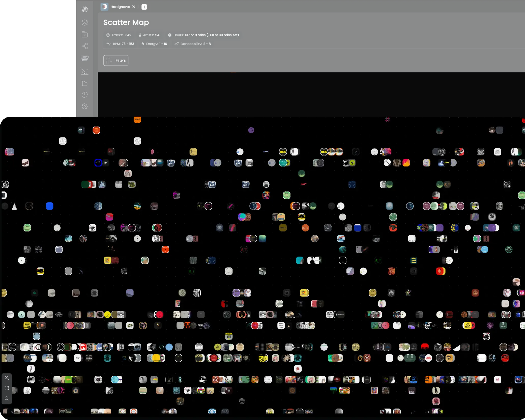Image resolution: width=525 pixels, height=420 pixels.
Task: Open the connected nodes graph icon
Action: (85, 46)
